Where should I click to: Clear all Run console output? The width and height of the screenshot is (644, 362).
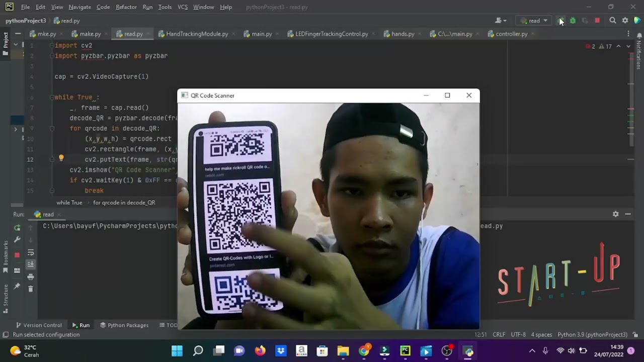pos(31,289)
